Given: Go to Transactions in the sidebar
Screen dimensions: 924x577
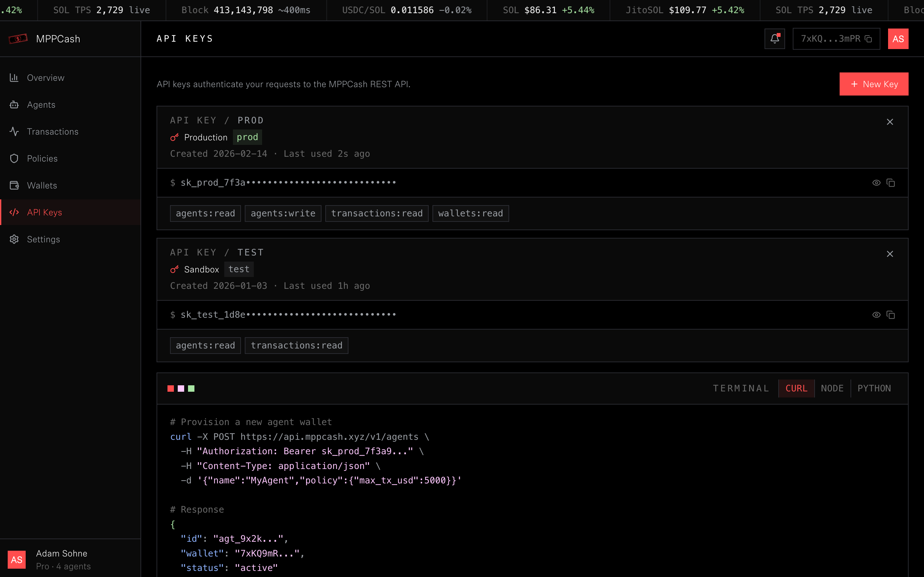Looking at the screenshot, I should [52, 132].
